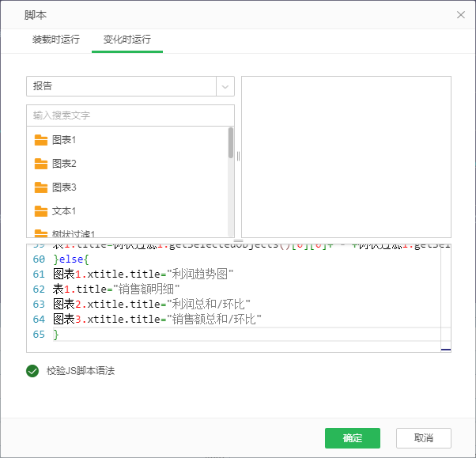476x458 pixels.
Task: Click the green checkmark validation icon
Action: click(x=32, y=370)
